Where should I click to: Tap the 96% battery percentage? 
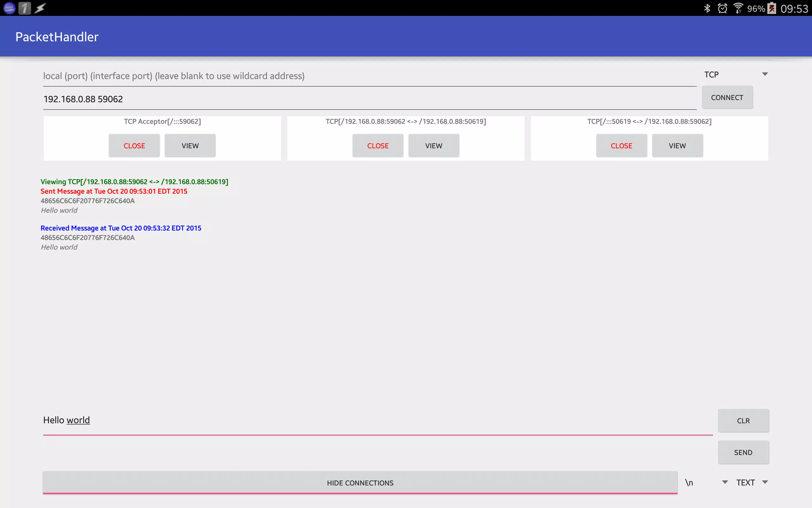[x=756, y=9]
